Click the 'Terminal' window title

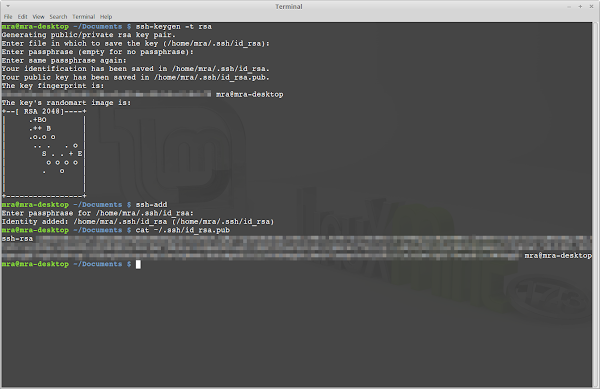(x=289, y=7)
